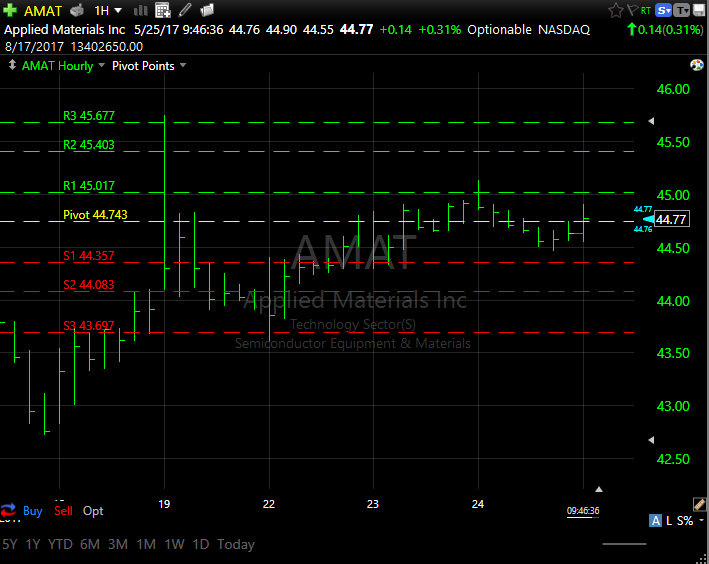Click the 09:46:36 bar countdown timer
The height and width of the screenshot is (564, 709).
(x=583, y=511)
